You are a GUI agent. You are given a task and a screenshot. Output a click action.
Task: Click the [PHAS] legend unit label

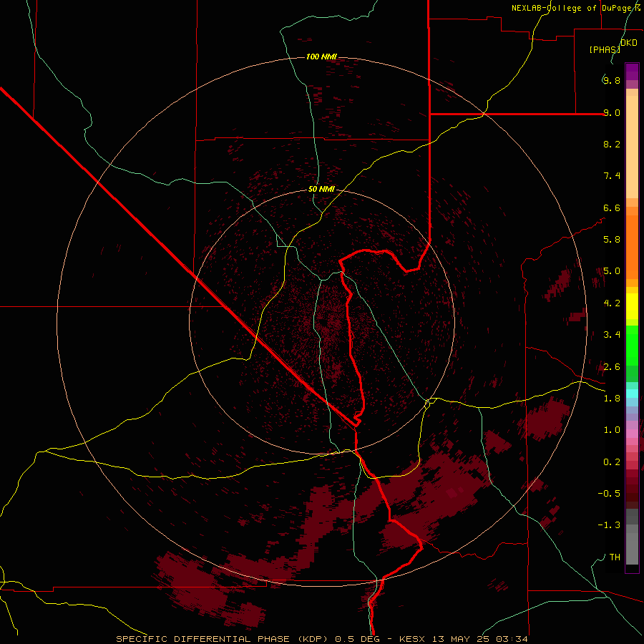pos(605,49)
